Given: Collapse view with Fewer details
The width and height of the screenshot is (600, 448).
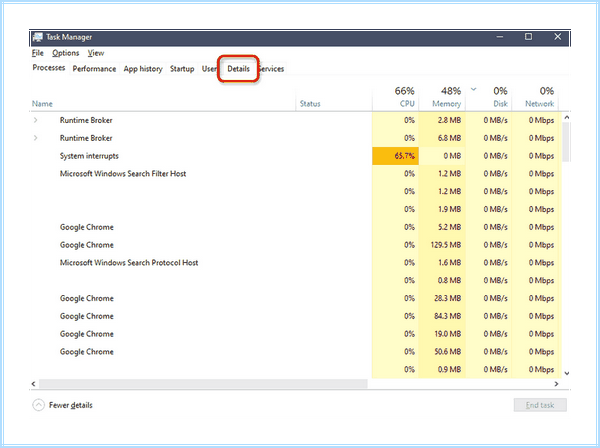Looking at the screenshot, I should coord(63,405).
